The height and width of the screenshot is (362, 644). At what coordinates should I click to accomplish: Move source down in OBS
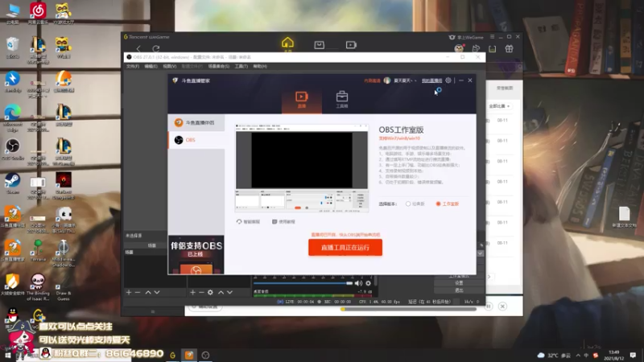point(229,292)
